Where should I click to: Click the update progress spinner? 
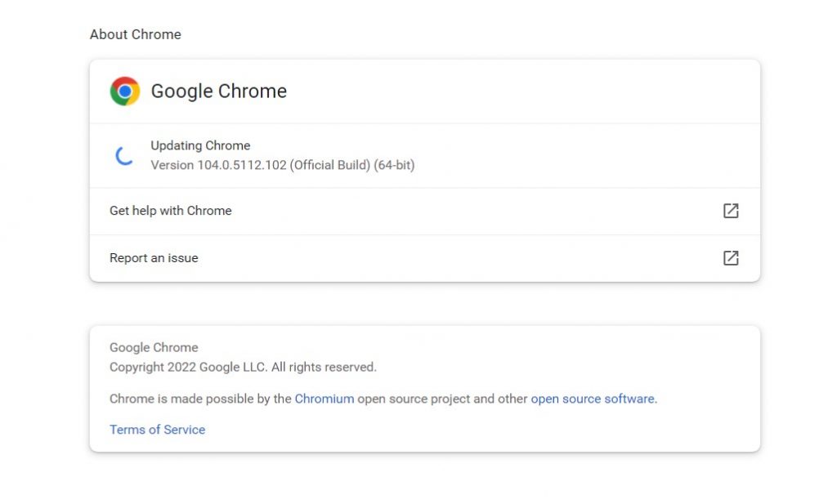tap(124, 156)
